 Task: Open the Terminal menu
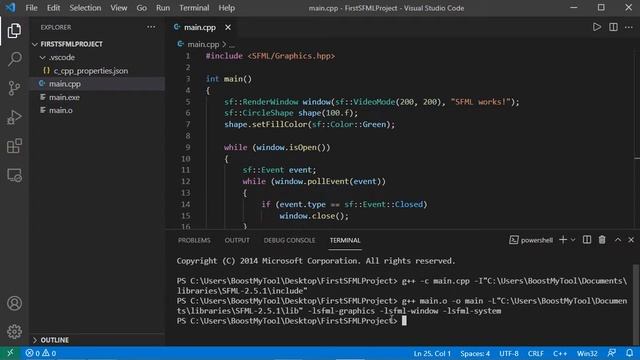coord(194,8)
